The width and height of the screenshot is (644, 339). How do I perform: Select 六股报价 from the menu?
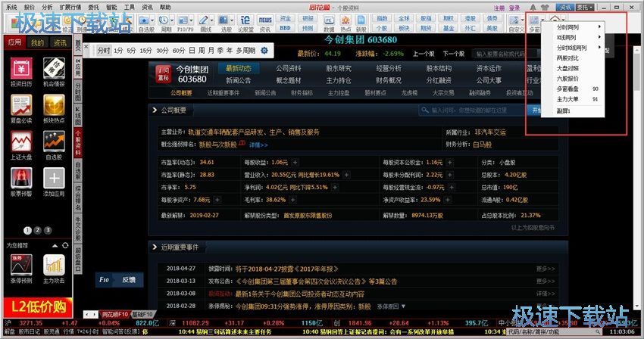tap(573, 79)
